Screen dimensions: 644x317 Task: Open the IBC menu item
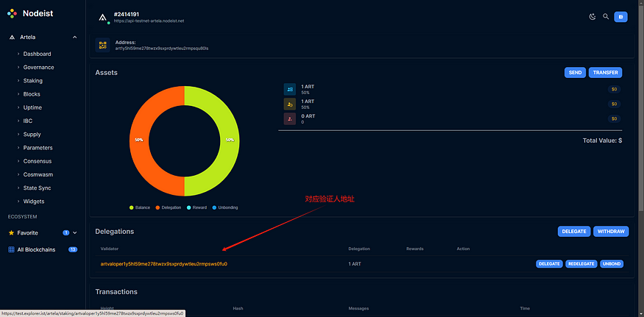click(28, 121)
